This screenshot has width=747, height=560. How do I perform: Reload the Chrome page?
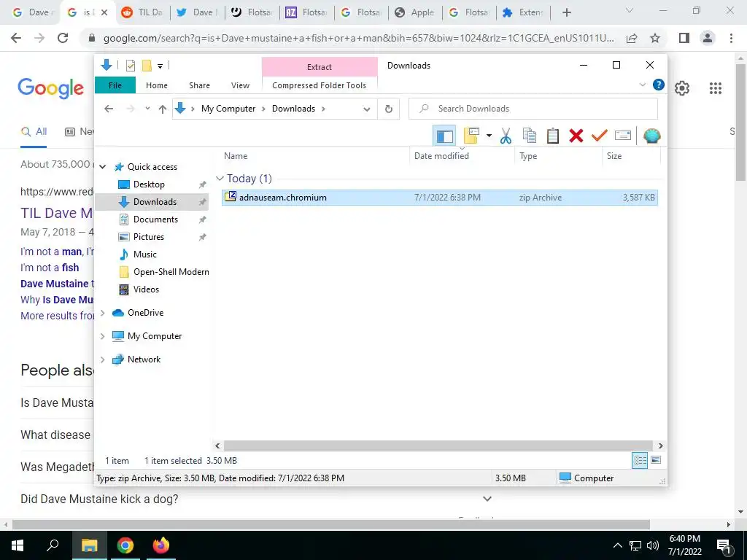click(63, 38)
